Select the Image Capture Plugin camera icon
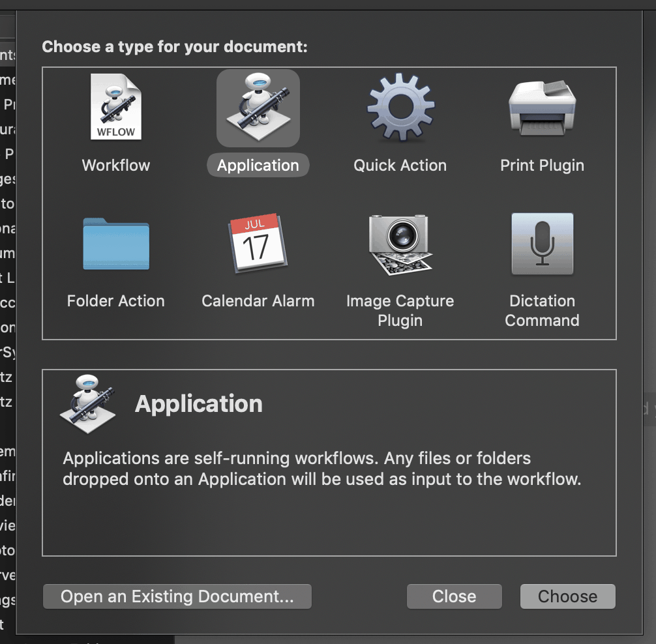This screenshot has width=656, height=644. pos(400,244)
